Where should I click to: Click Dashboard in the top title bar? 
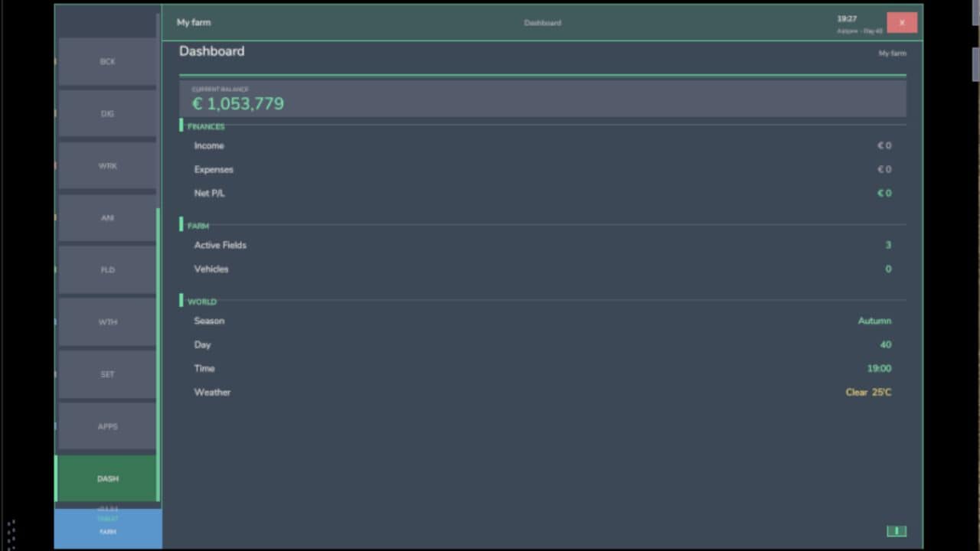tap(542, 23)
